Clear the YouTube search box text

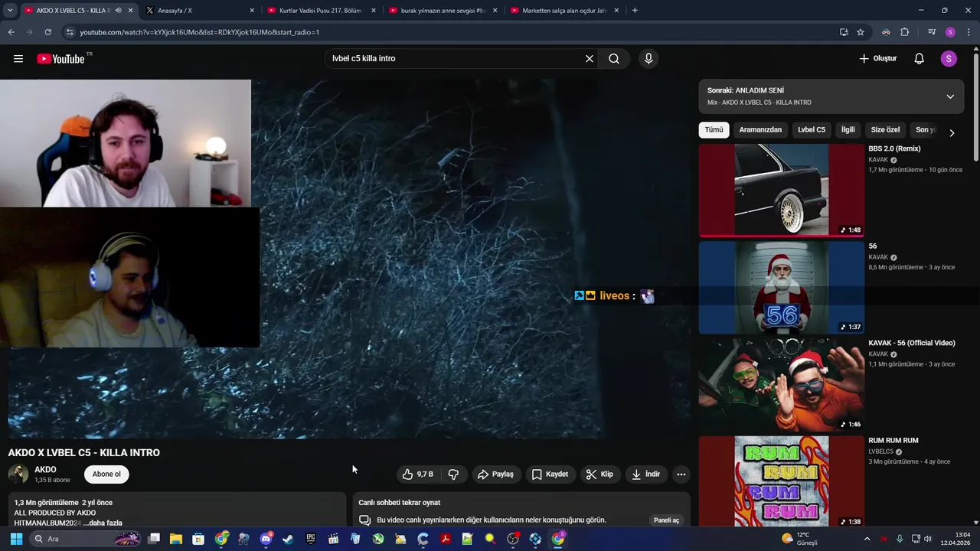[590, 59]
